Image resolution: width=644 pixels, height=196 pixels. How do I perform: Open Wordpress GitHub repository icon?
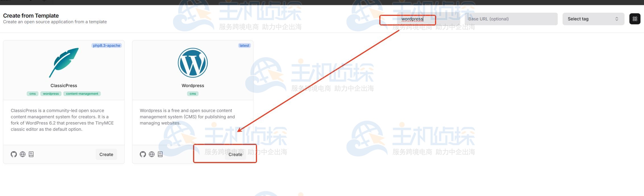143,154
